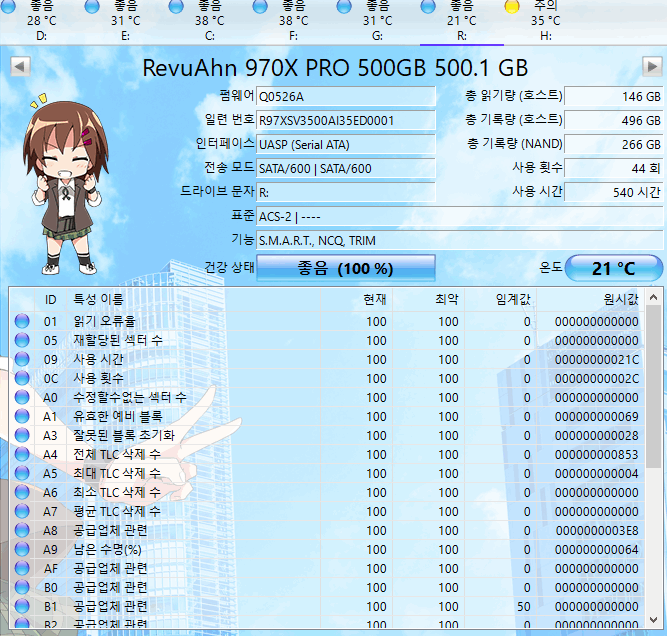This screenshot has width=667, height=636.
Task: Click the health status 좋음 (100 %) button
Action: [x=346, y=268]
